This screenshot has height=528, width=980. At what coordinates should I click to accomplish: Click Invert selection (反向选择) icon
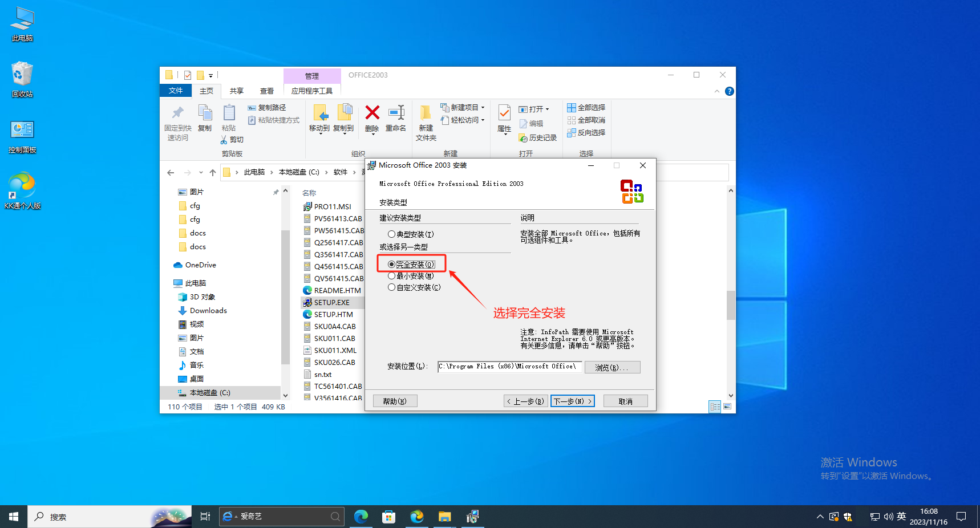coord(571,133)
